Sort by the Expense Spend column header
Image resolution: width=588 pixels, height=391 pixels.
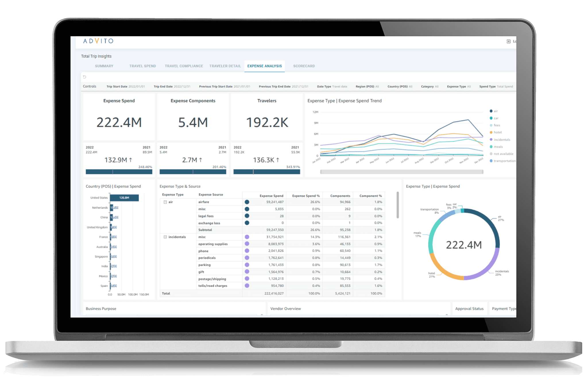tap(271, 196)
